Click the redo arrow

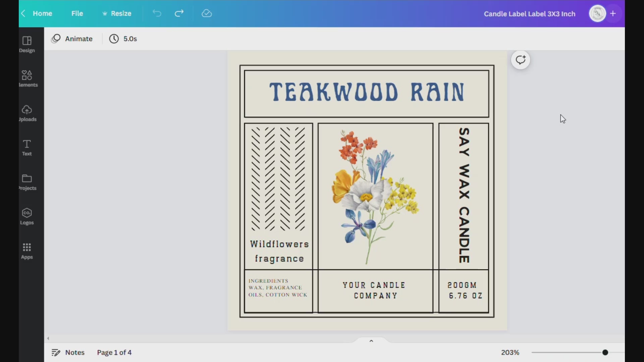tap(179, 13)
